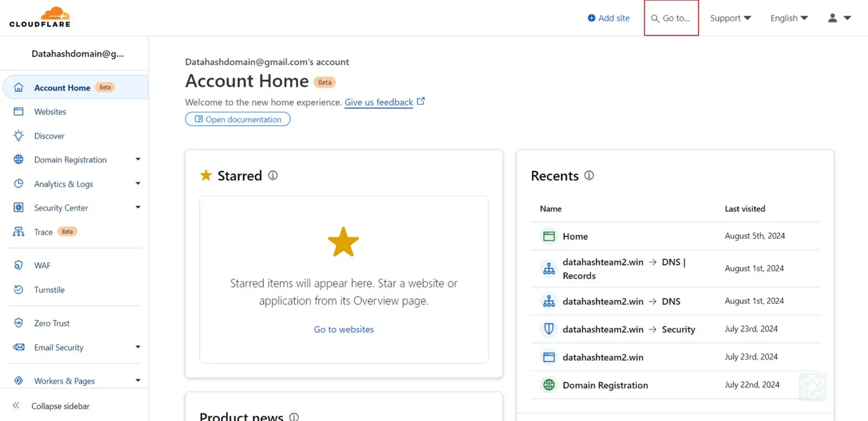This screenshot has height=421, width=868.
Task: Expand the Security Center submenu arrow
Action: point(138,207)
